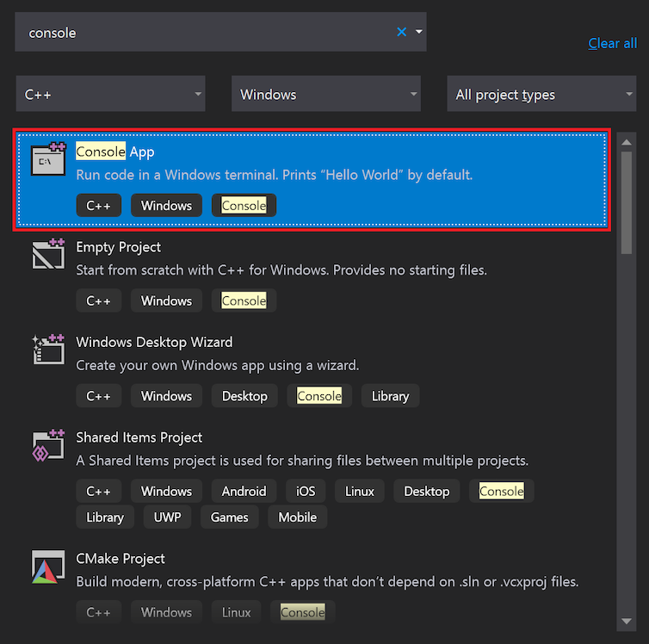Click the Library tag under Windows Desktop Wizard

coord(390,396)
